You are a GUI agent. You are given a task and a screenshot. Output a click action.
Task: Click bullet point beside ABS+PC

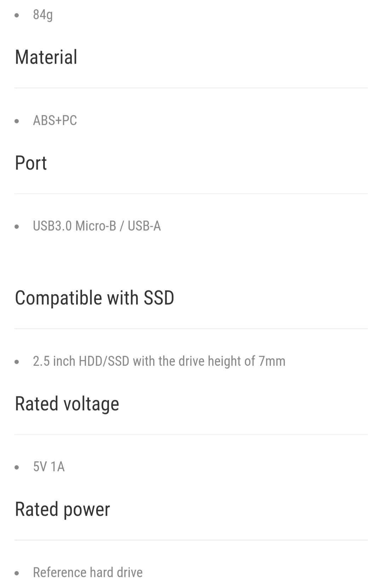17,121
